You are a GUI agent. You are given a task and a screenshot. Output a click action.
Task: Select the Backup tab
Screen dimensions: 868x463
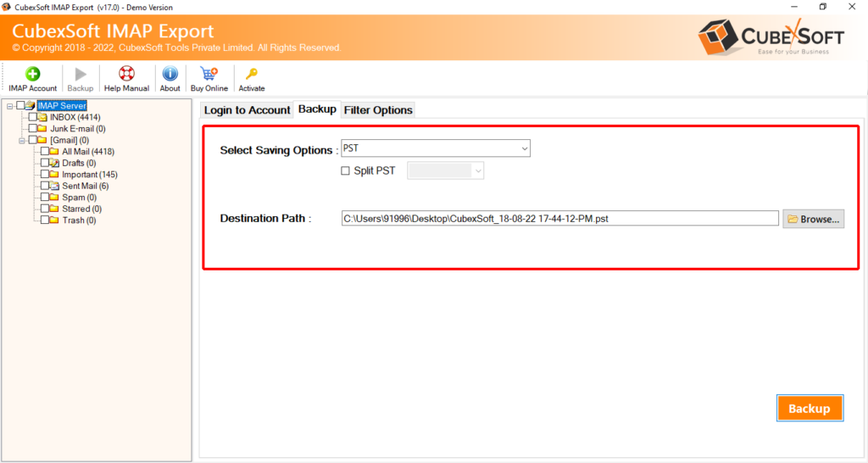317,109
